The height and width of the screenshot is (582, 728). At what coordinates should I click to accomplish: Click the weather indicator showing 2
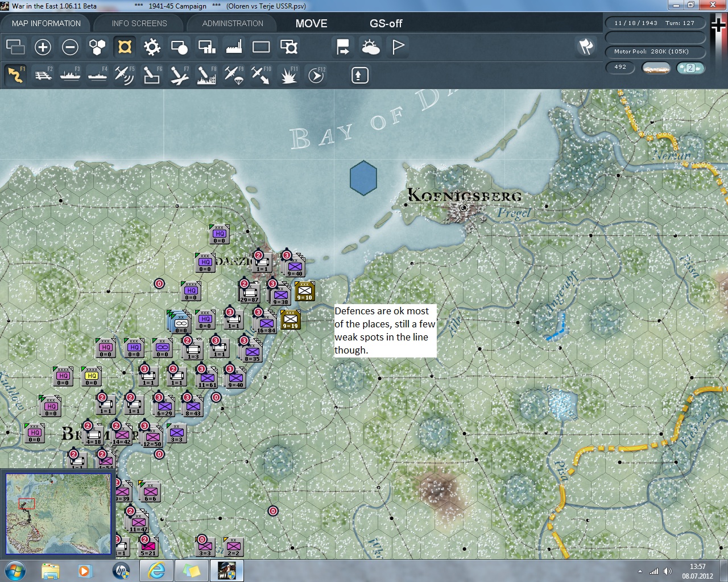[x=690, y=68]
